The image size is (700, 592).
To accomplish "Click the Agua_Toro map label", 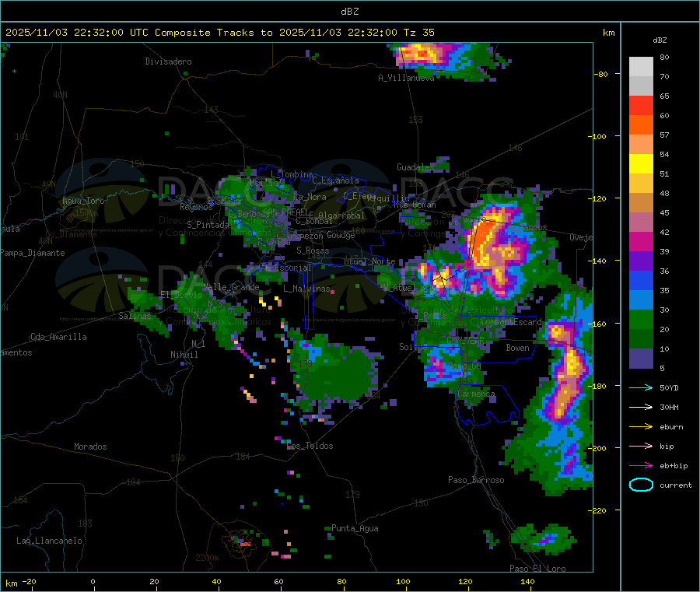I will (83, 201).
